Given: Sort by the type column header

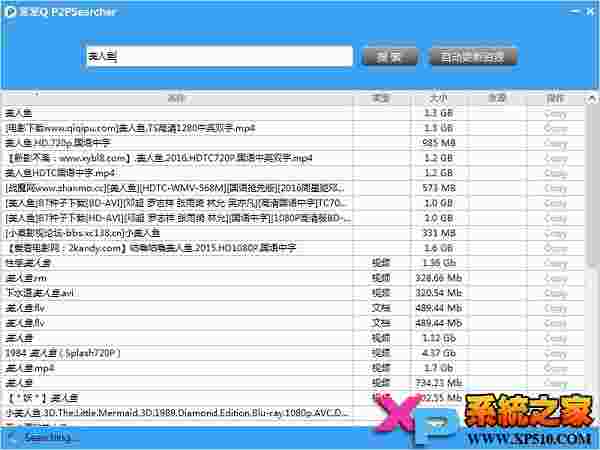Looking at the screenshot, I should [381, 99].
